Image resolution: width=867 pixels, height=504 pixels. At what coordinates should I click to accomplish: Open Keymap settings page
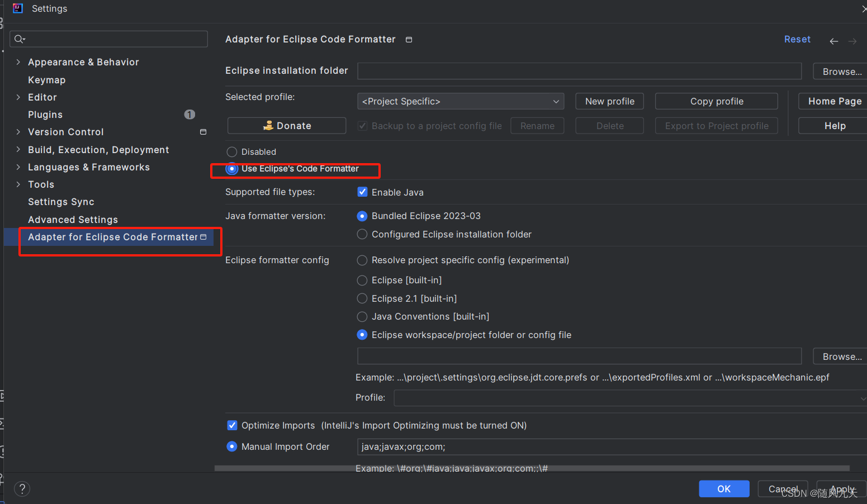(47, 80)
